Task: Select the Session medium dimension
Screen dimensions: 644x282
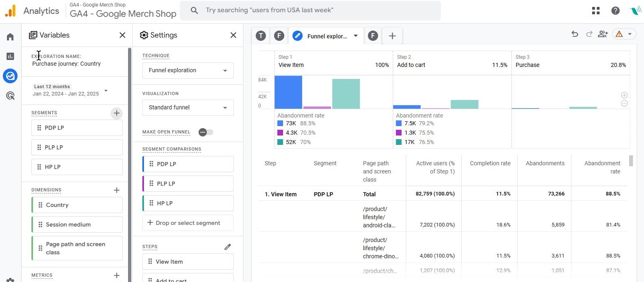Action: point(77,224)
